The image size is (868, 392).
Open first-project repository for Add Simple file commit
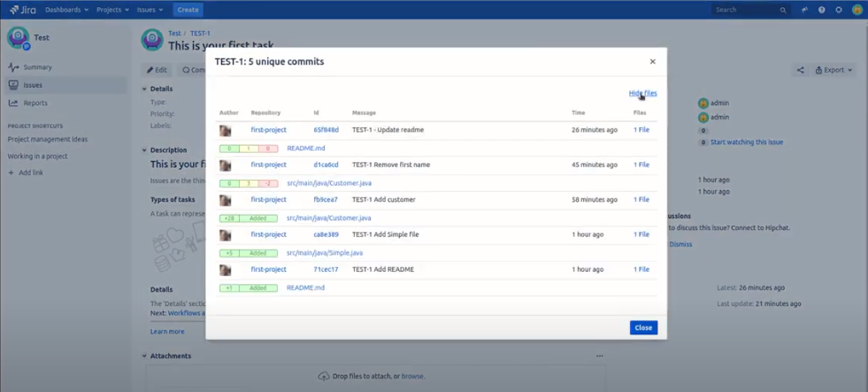pos(268,234)
